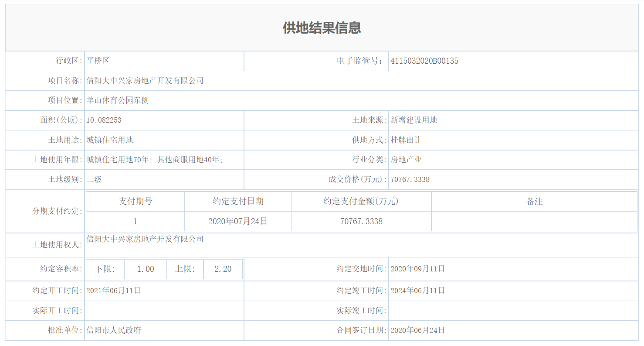Click the district value 平桥区

pyautogui.click(x=98, y=61)
